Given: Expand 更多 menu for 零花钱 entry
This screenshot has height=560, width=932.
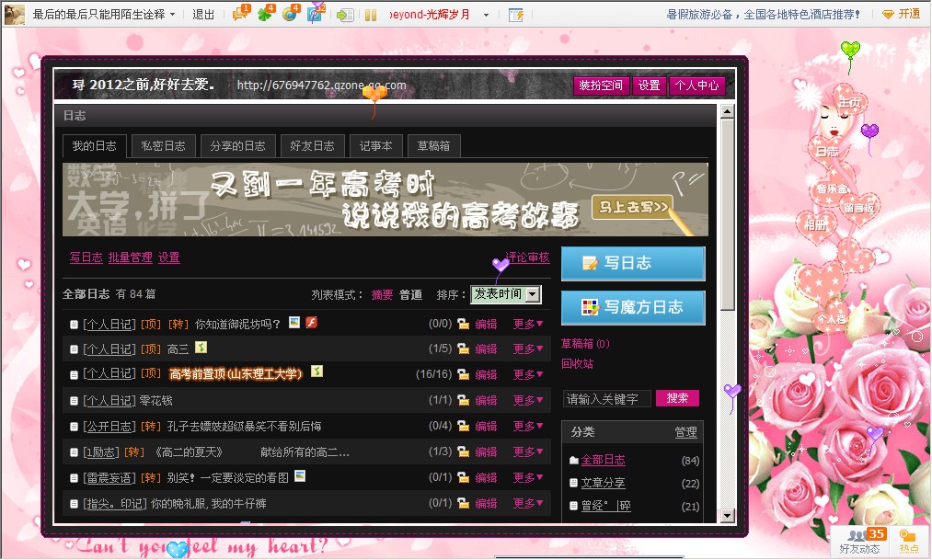Looking at the screenshot, I should click(x=528, y=401).
